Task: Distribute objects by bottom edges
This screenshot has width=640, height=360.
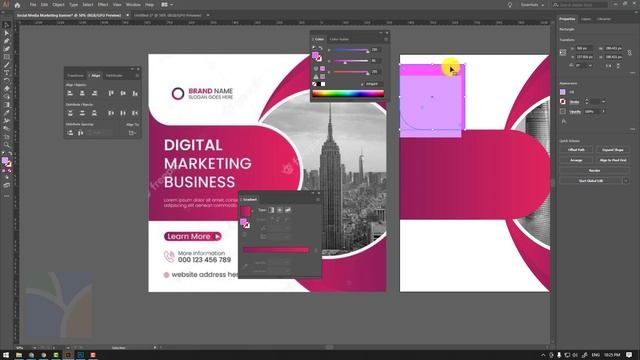Action: coord(94,113)
